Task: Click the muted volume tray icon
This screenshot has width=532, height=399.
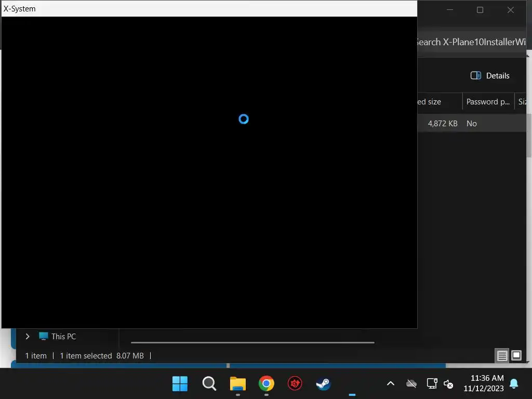Action: pos(448,384)
